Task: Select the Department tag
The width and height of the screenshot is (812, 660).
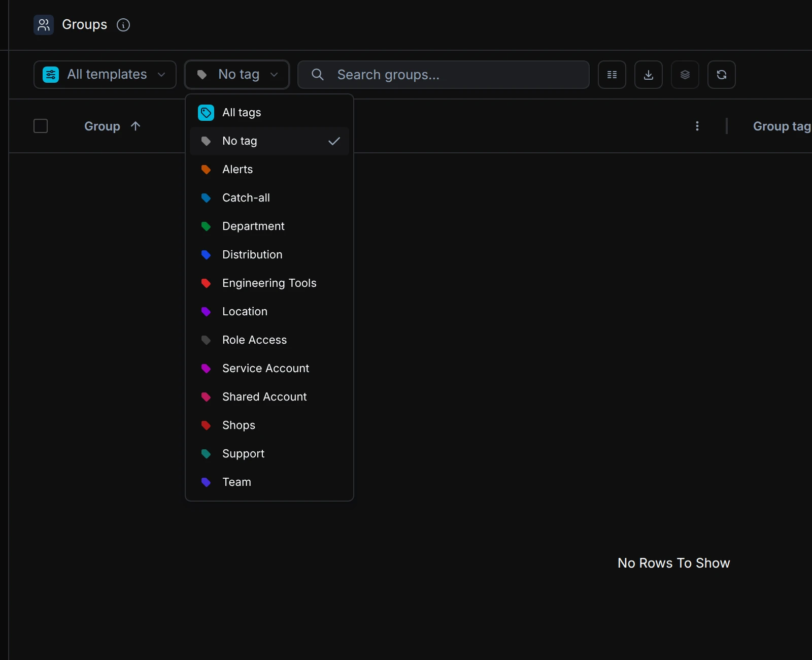Action: [269, 226]
